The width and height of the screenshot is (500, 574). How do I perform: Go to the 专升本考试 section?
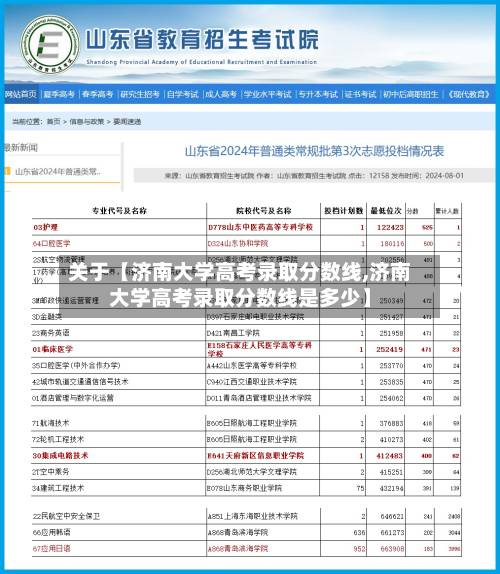point(318,94)
